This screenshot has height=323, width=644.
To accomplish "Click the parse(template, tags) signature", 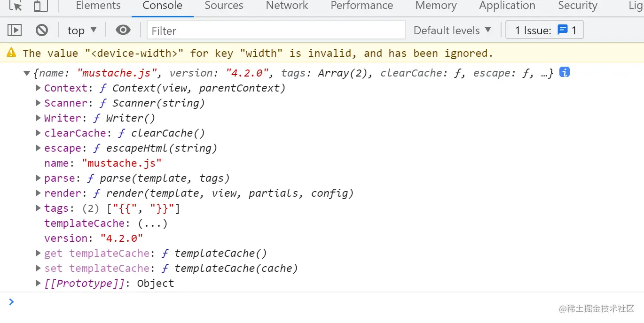I will tap(165, 178).
